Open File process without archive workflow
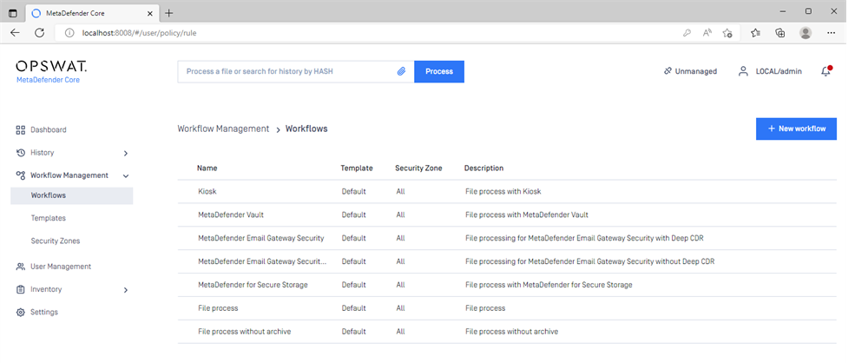The image size is (868, 363). coord(507,332)
